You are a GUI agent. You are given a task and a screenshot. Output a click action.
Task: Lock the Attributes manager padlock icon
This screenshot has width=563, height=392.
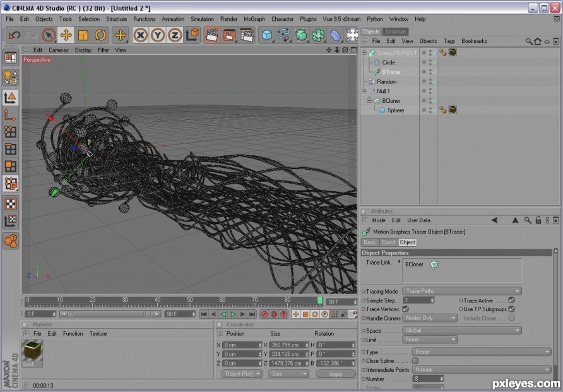pyautogui.click(x=538, y=220)
